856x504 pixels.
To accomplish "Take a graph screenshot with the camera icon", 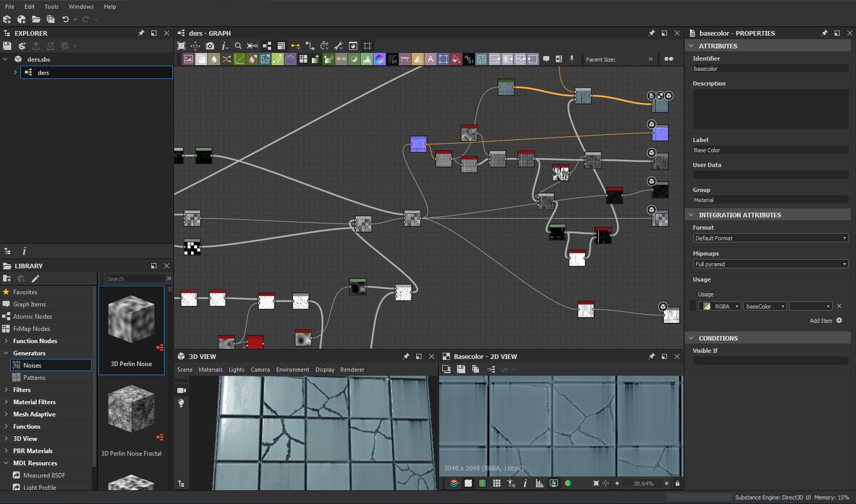I will (x=210, y=46).
